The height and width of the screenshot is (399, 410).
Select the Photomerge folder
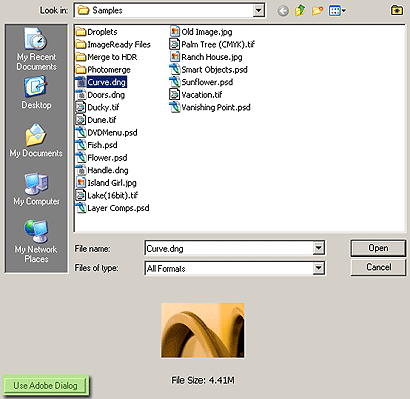103,70
